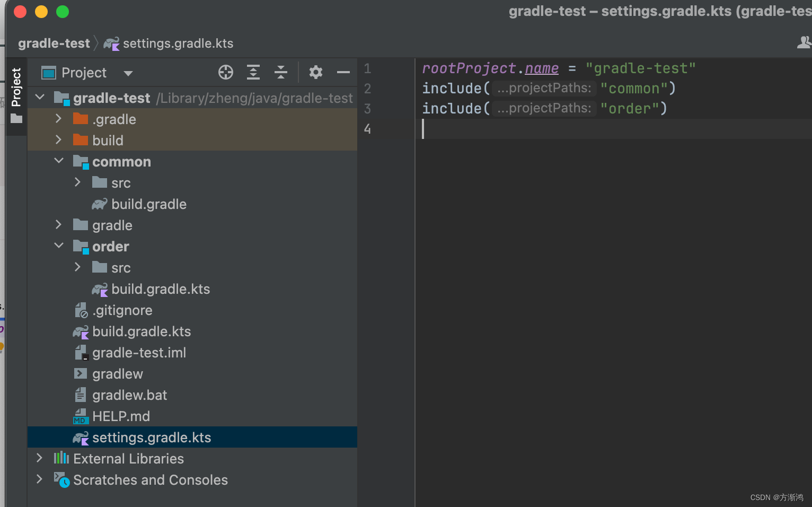This screenshot has width=812, height=507.
Task: Click the Expand All icon in Project toolbar
Action: pyautogui.click(x=253, y=72)
